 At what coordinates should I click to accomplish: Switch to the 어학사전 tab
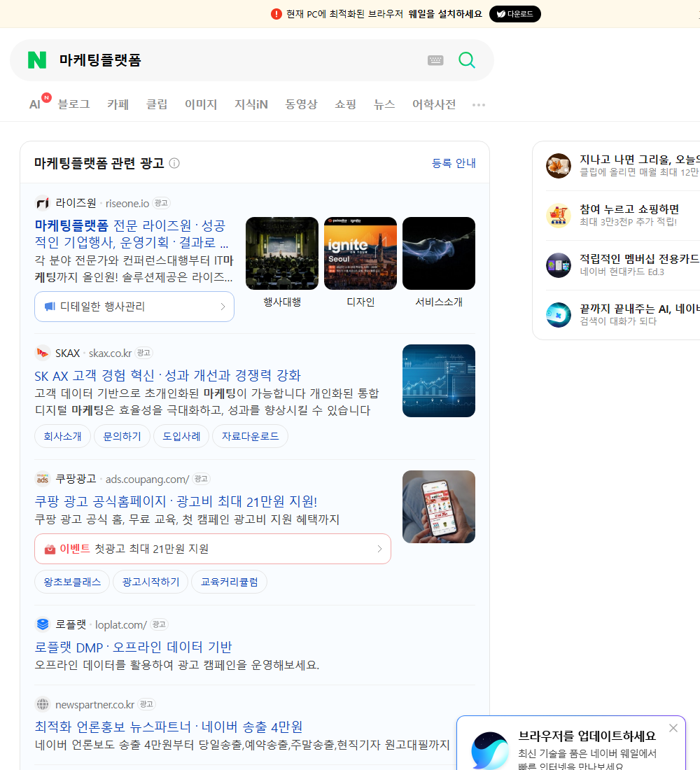point(434,104)
